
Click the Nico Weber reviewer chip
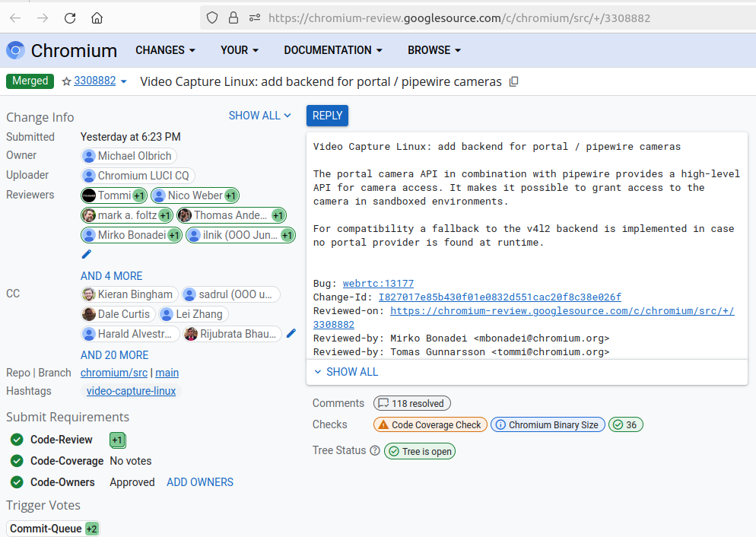[x=195, y=195]
